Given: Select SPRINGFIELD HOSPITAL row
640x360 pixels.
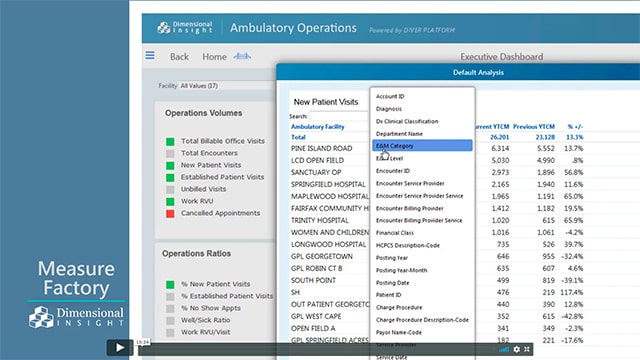Looking at the screenshot, I should coord(328,184).
